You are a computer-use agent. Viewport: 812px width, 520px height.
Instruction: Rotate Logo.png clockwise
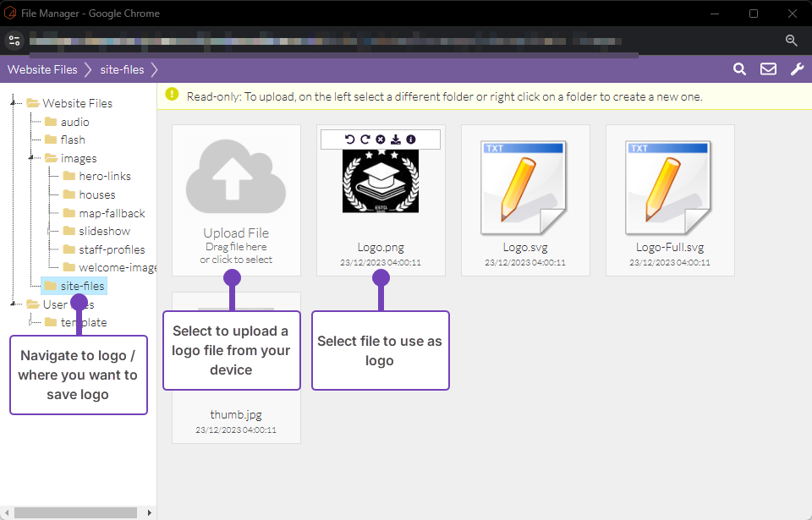[x=365, y=140]
